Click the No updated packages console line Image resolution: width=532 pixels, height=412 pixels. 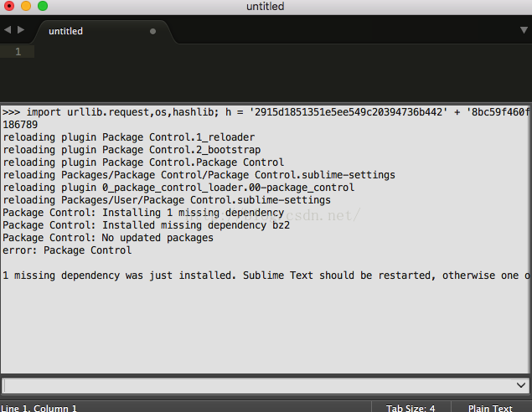[108, 238]
